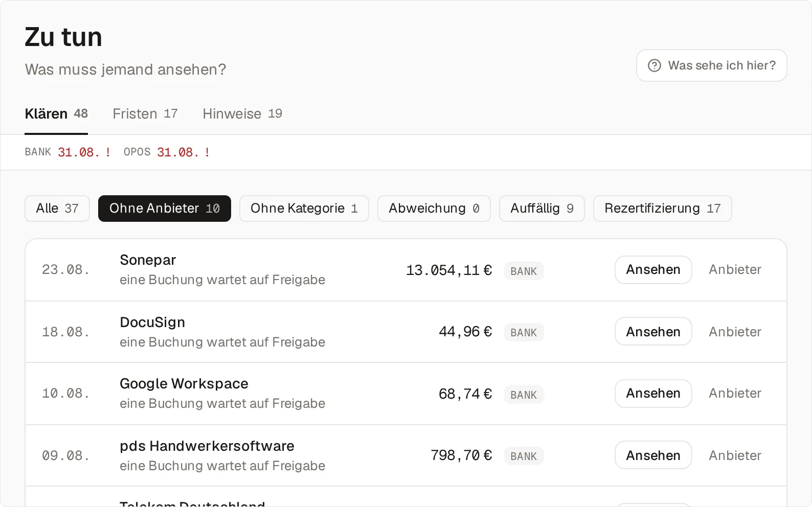Filter by Abweichung
This screenshot has width=812, height=507.
(x=434, y=209)
